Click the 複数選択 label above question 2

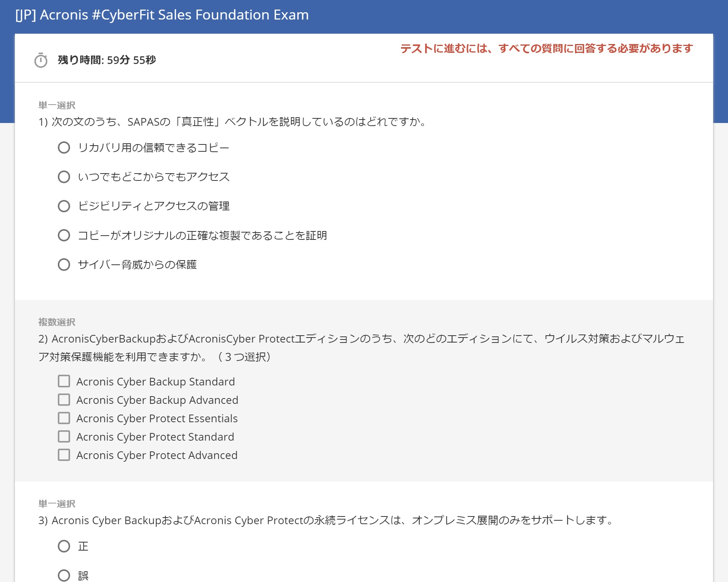click(x=57, y=322)
